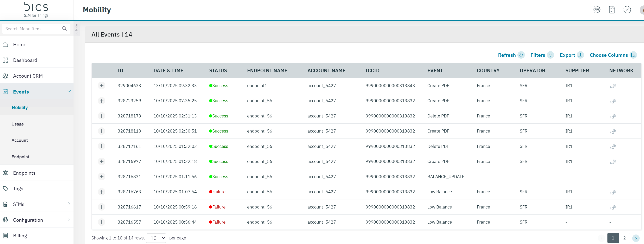The height and width of the screenshot is (244, 644).
Task: Go to page 2 of events
Action: 624,238
